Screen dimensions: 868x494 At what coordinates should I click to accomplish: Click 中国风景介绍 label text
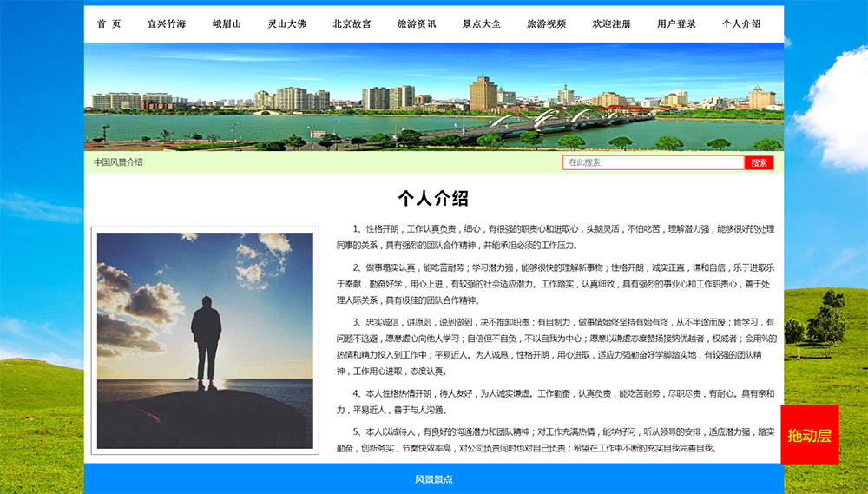118,162
